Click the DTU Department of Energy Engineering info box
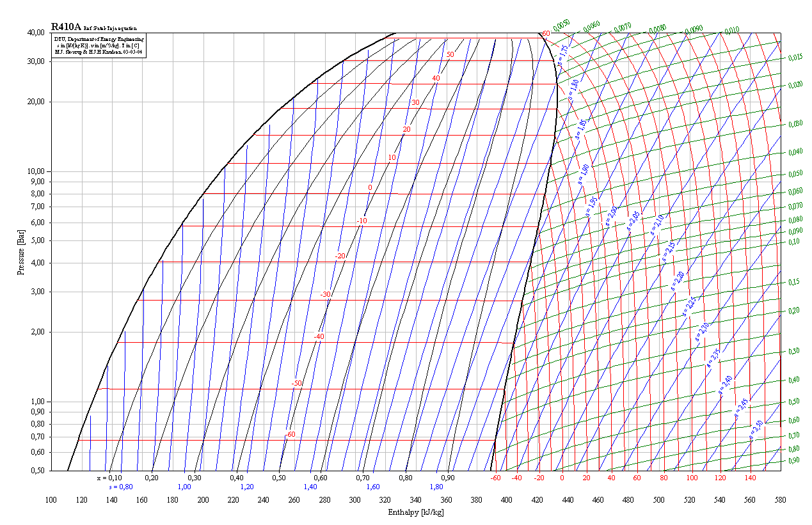Image resolution: width=812 pixels, height=525 pixels. coord(99,45)
